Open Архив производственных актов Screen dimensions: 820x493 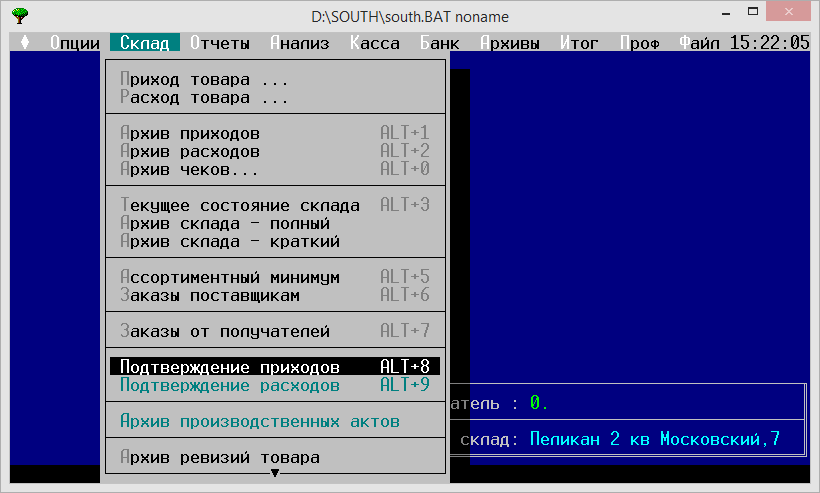coord(259,421)
